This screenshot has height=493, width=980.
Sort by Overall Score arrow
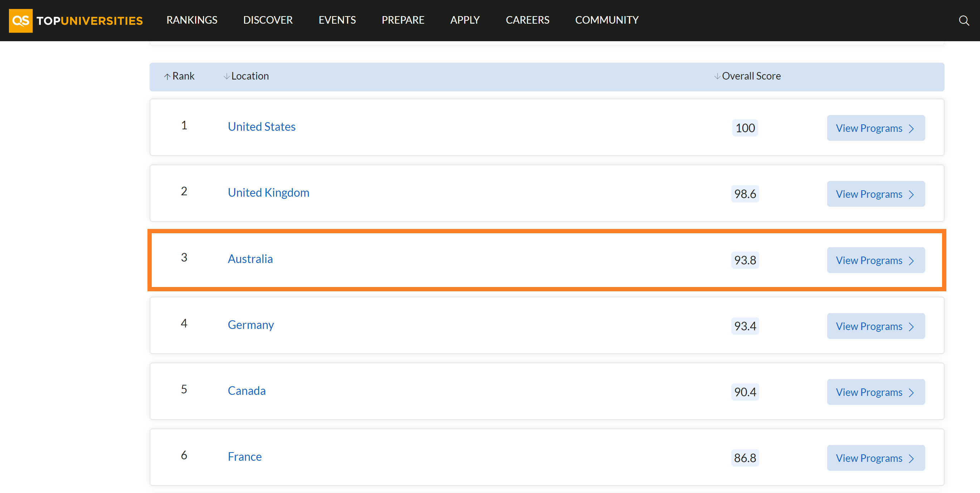click(717, 77)
